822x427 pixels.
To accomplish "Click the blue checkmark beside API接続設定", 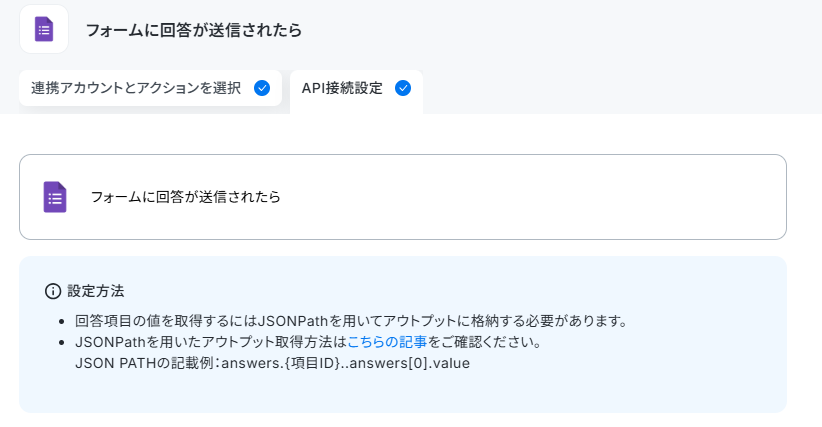I will click(403, 88).
